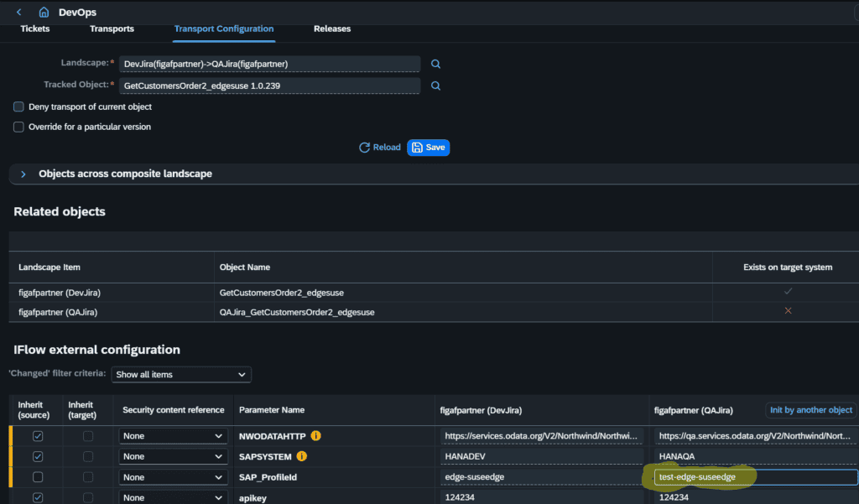This screenshot has width=859, height=504.
Task: Click the Parameter Name column header
Action: pyautogui.click(x=272, y=410)
